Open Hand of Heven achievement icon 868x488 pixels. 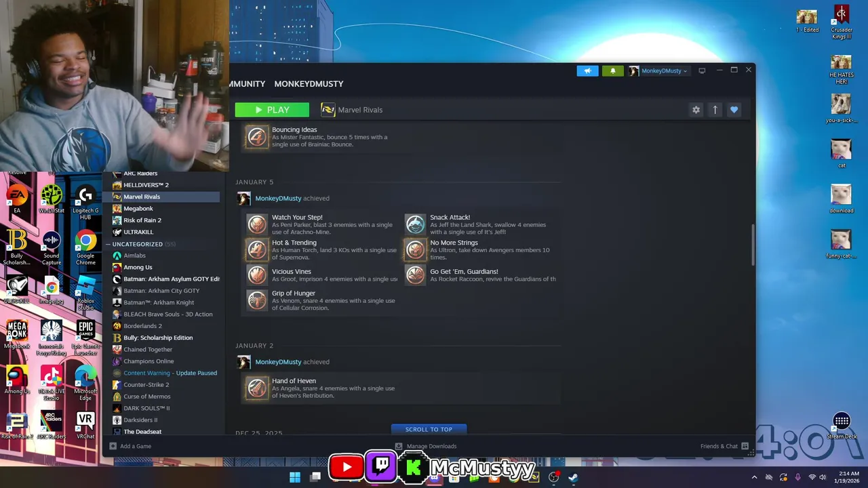(256, 388)
